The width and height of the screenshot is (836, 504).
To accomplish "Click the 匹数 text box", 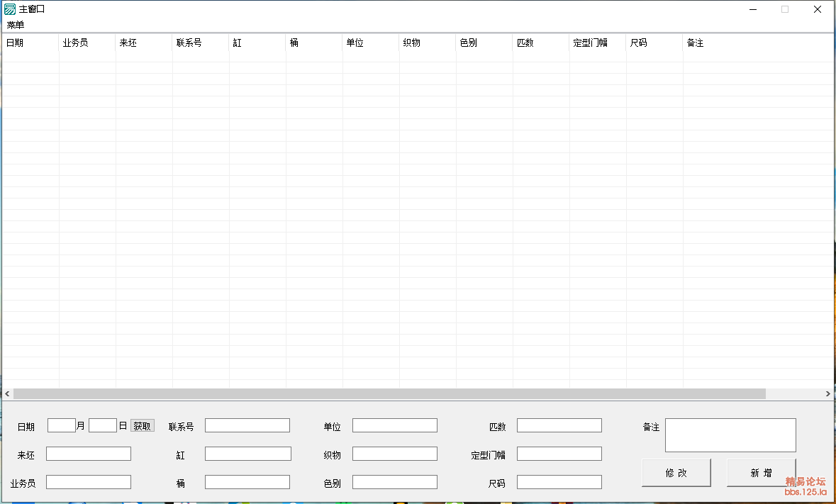I will tap(559, 425).
